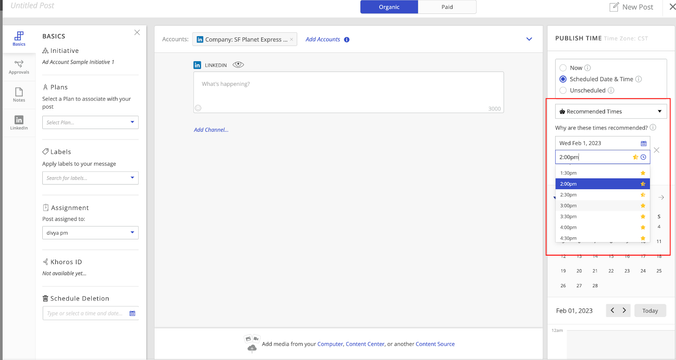Image resolution: width=676 pixels, height=360 pixels.
Task: Click info icon beside Scheduled Date & Time
Action: tap(638, 79)
